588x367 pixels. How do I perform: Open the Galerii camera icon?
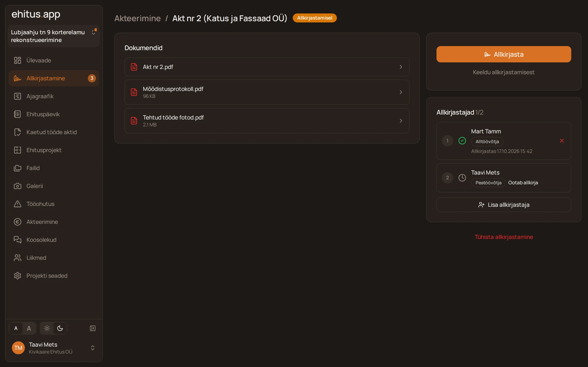(x=18, y=186)
